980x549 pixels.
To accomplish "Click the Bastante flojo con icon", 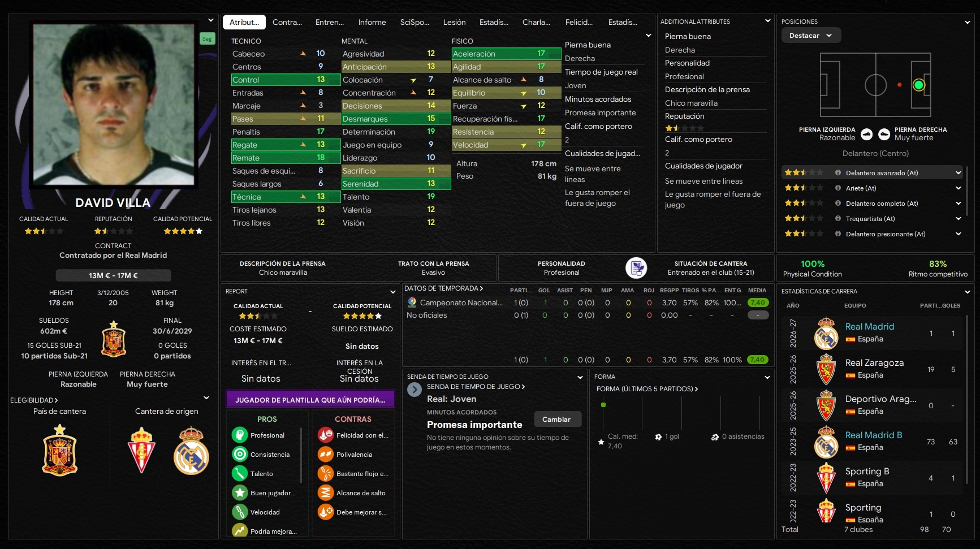I will tap(326, 474).
